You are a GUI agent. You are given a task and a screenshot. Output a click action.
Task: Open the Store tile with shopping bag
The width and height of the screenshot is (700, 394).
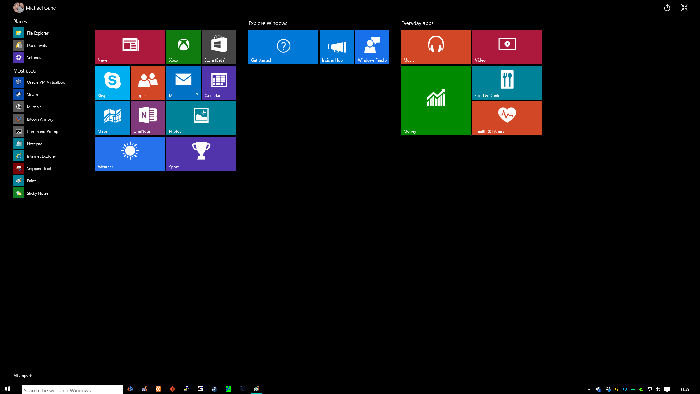(x=219, y=47)
